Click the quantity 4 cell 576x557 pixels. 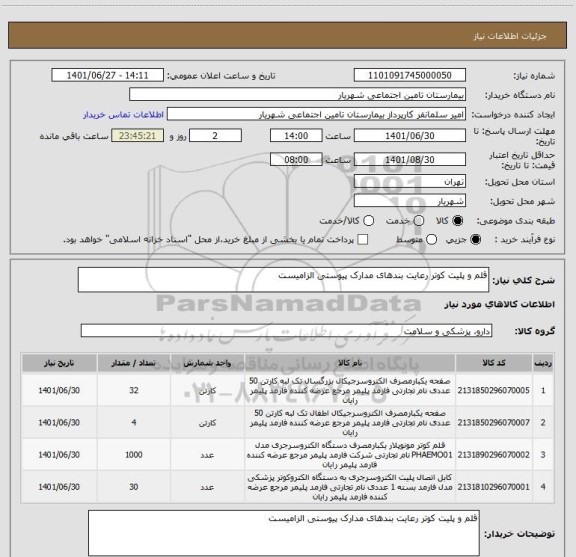tap(134, 423)
